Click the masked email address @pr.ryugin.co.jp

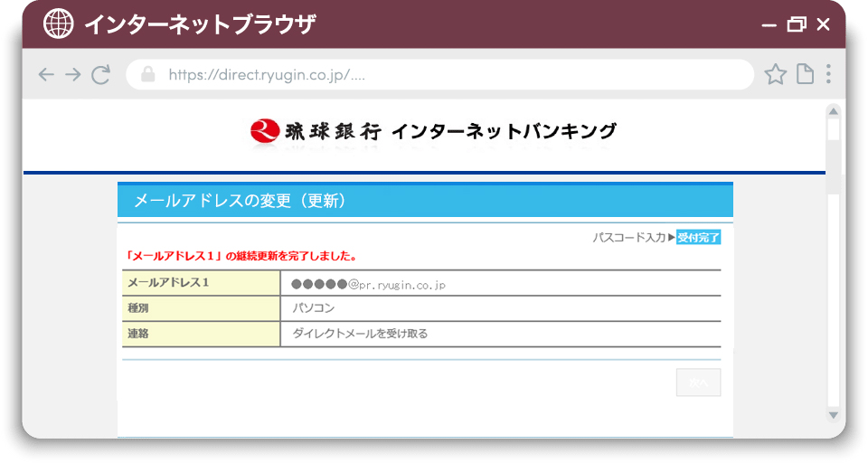click(x=369, y=284)
